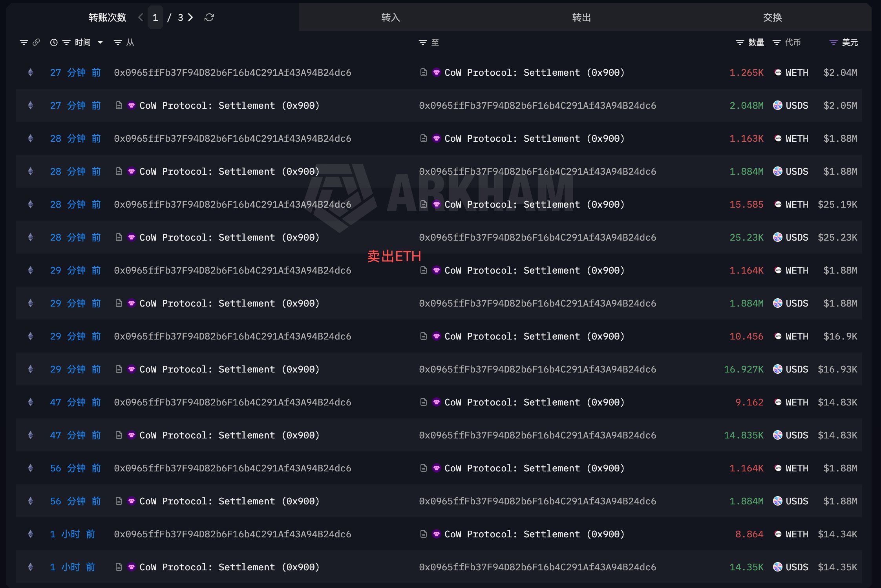Switch to the 转出 tab

click(x=581, y=17)
